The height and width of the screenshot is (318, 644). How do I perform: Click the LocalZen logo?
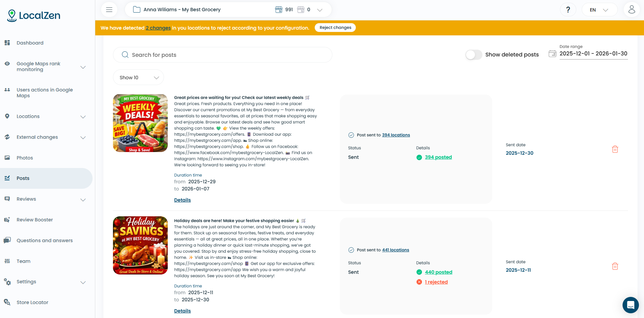coord(34,16)
